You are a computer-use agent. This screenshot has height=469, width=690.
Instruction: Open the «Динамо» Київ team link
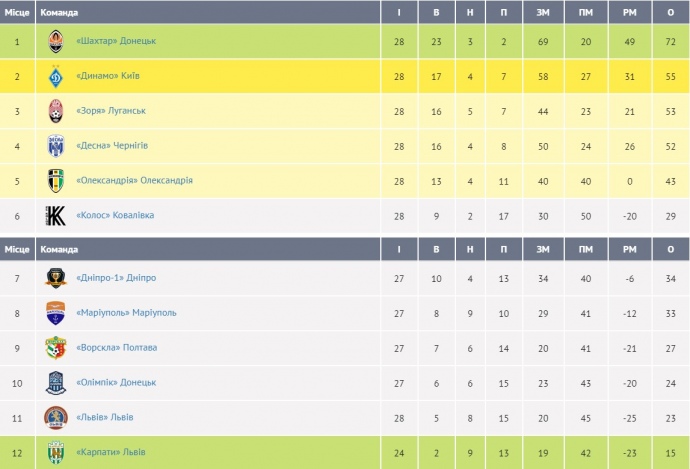pos(109,76)
